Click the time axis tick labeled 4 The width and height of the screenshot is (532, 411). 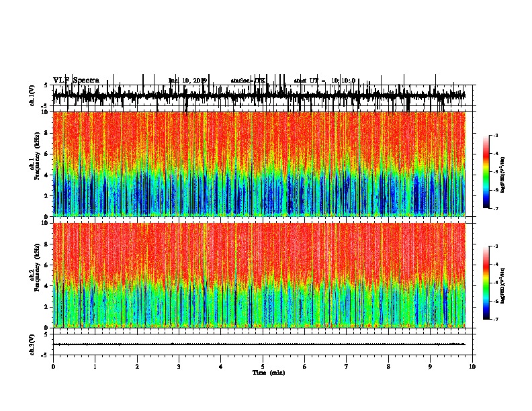(x=220, y=367)
